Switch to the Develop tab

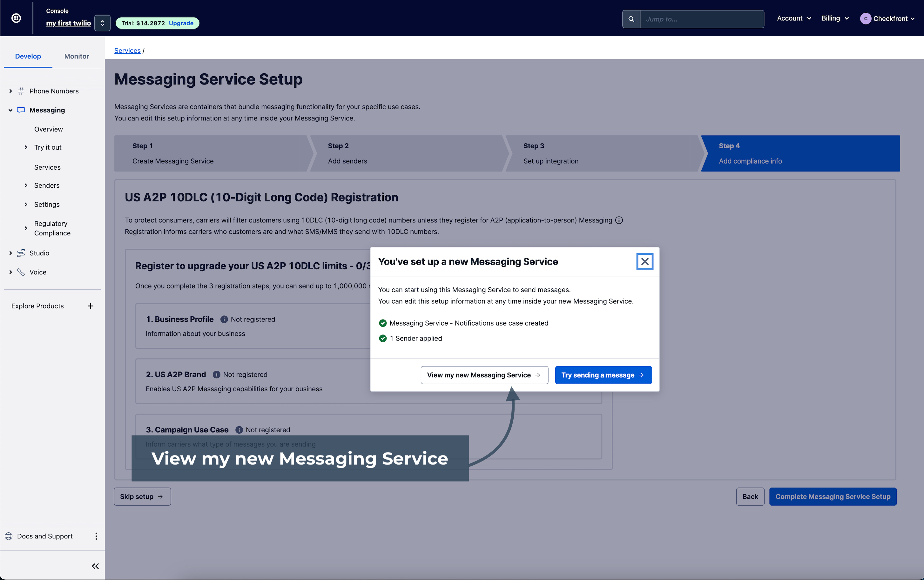tap(28, 56)
